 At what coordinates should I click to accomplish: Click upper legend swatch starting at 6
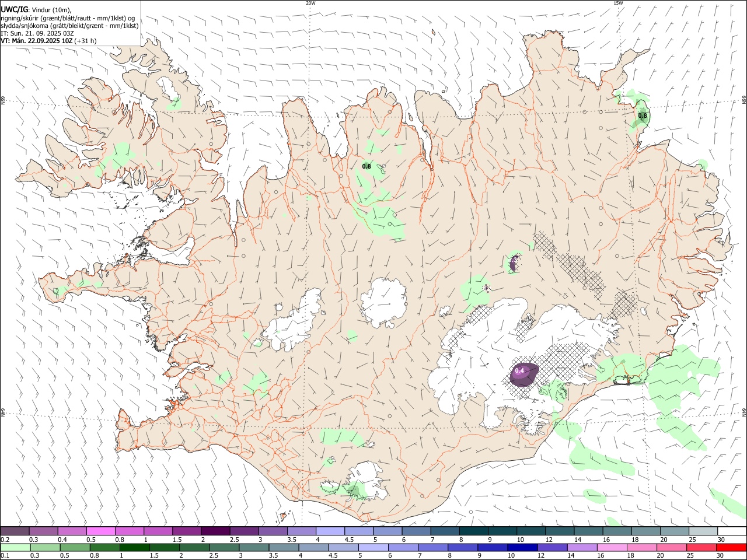pos(417,531)
